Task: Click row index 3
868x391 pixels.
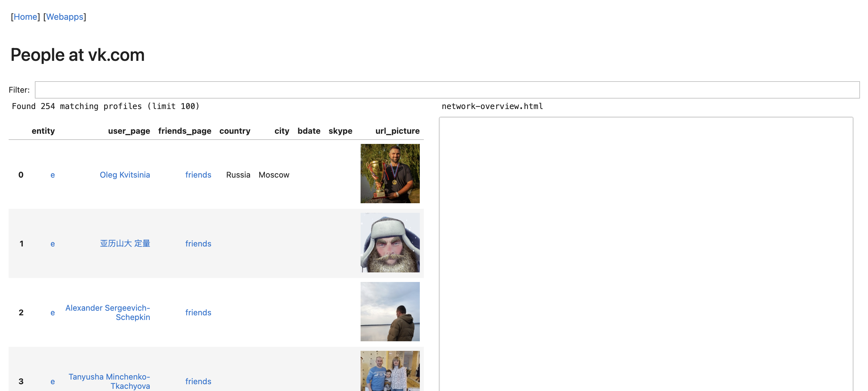Action: coord(21,381)
